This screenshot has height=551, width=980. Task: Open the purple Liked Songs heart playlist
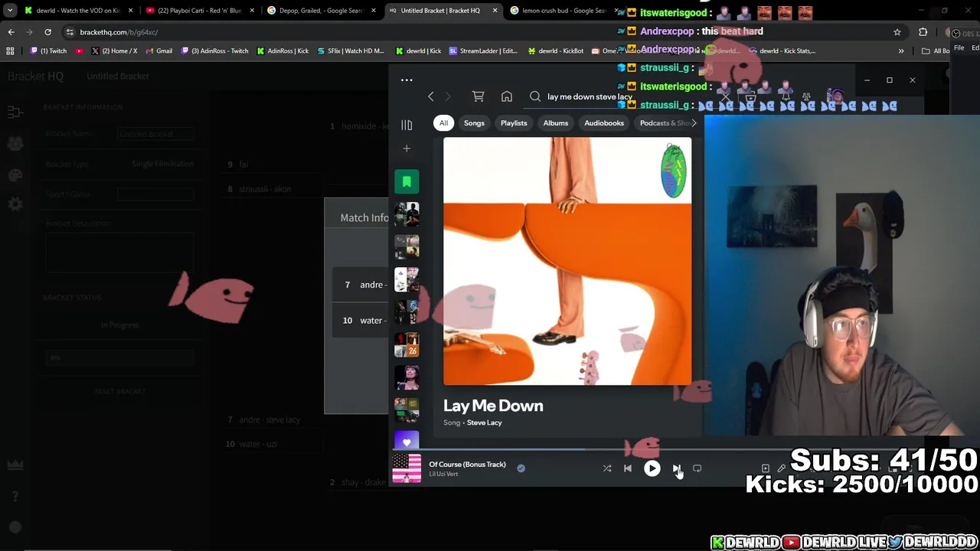[407, 441]
